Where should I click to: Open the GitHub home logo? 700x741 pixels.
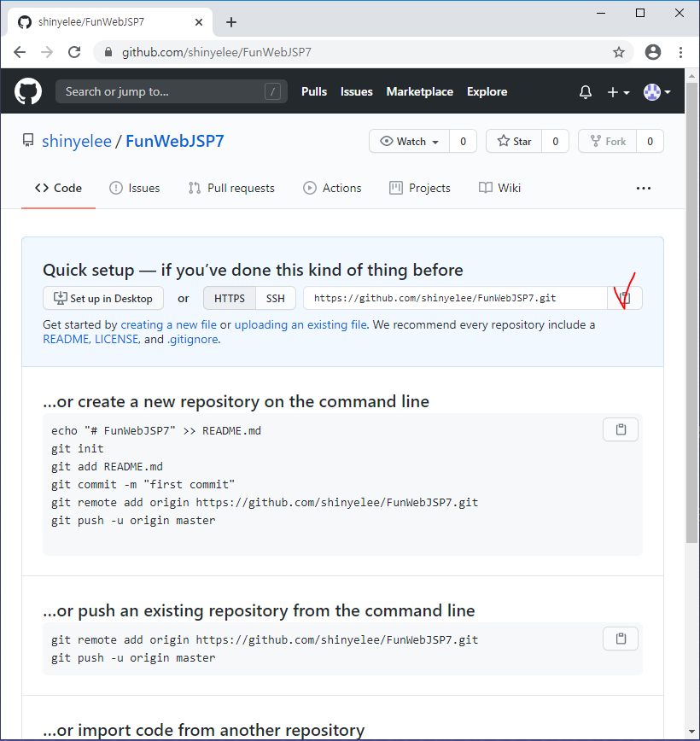(x=28, y=91)
